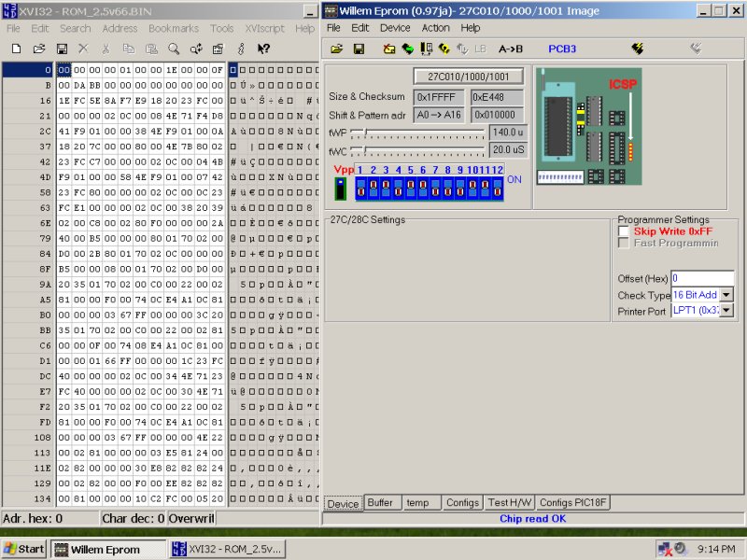Image resolution: width=747 pixels, height=560 pixels.
Task: Click the 27C010/1000/1001 device button
Action: (x=469, y=77)
